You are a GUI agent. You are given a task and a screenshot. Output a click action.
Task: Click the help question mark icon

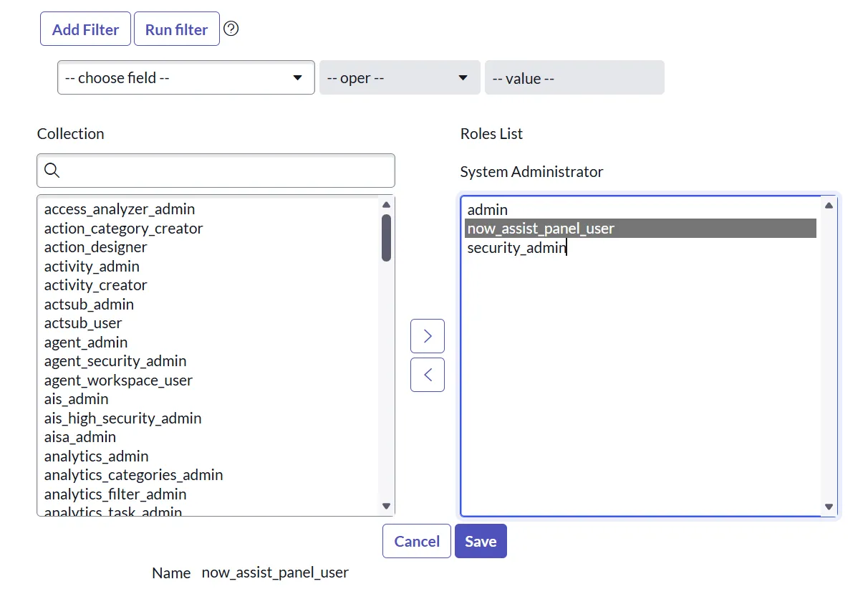(231, 29)
